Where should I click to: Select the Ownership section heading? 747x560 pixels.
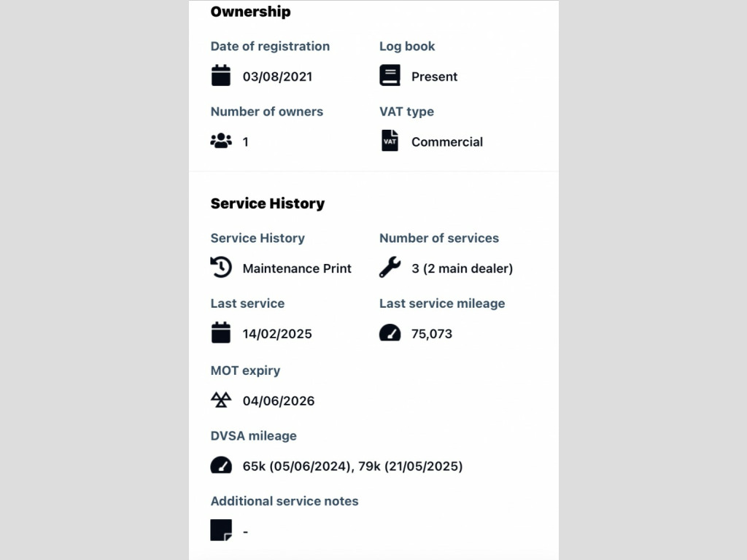point(250,12)
